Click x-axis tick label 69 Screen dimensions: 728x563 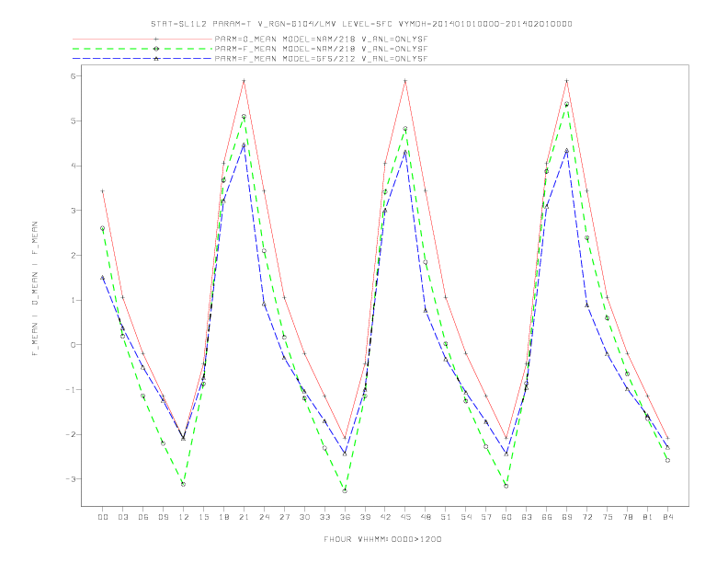click(567, 517)
